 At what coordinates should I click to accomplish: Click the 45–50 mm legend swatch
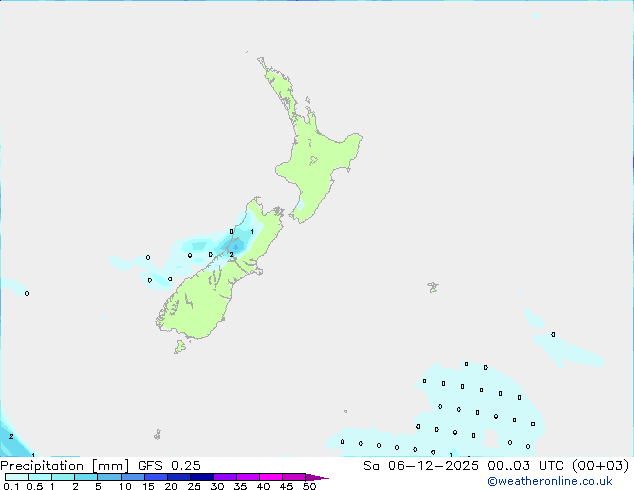(294, 477)
